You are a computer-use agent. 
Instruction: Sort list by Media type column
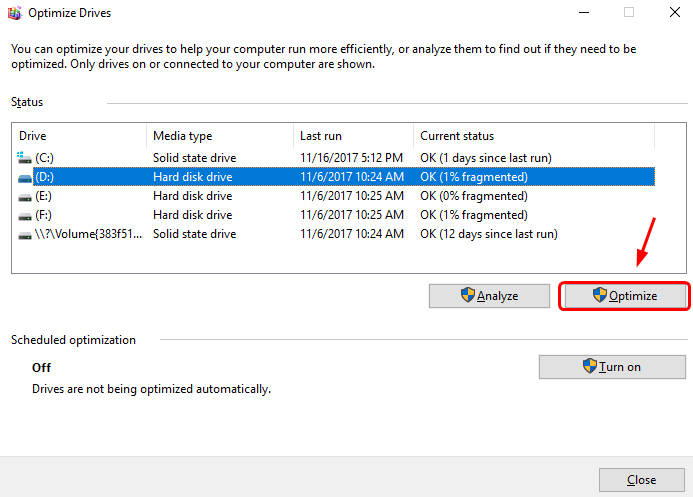[220, 136]
